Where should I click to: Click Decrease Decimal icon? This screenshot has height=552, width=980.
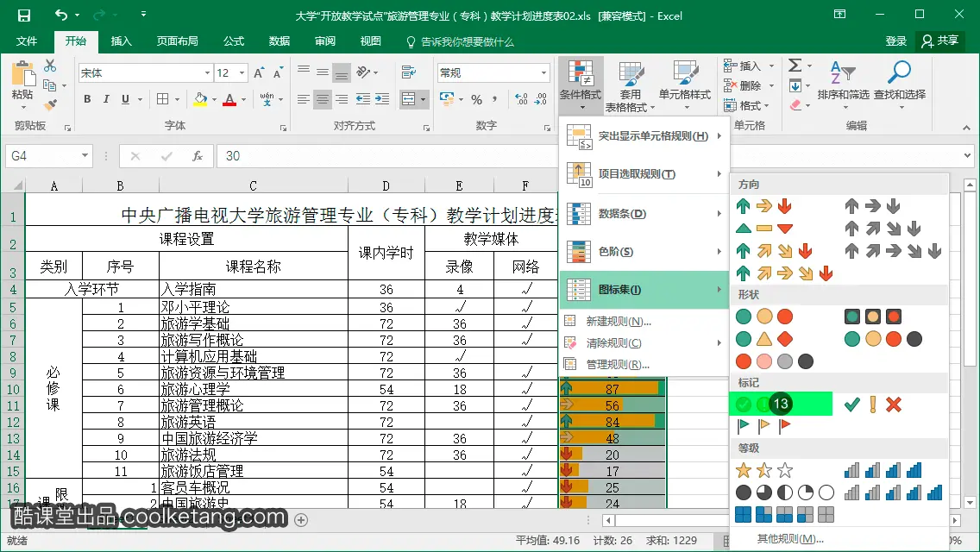pos(541,99)
